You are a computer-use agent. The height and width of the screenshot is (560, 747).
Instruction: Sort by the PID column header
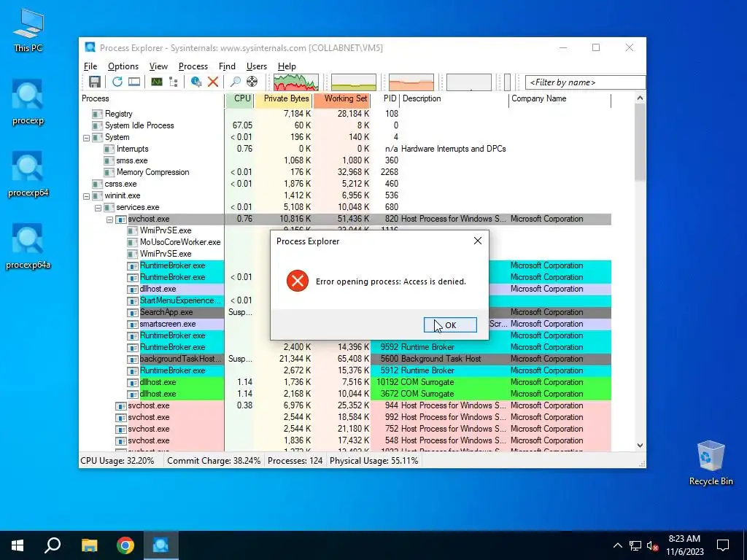click(x=385, y=98)
